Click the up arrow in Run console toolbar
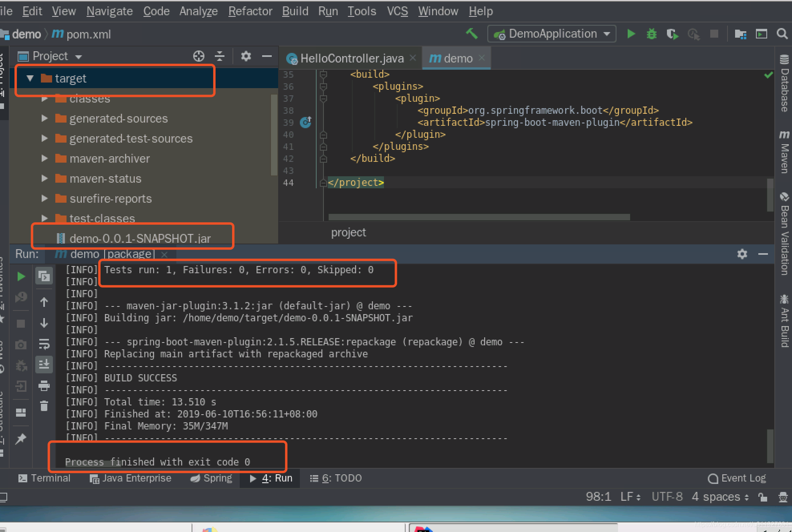This screenshot has width=792, height=532. click(x=44, y=302)
